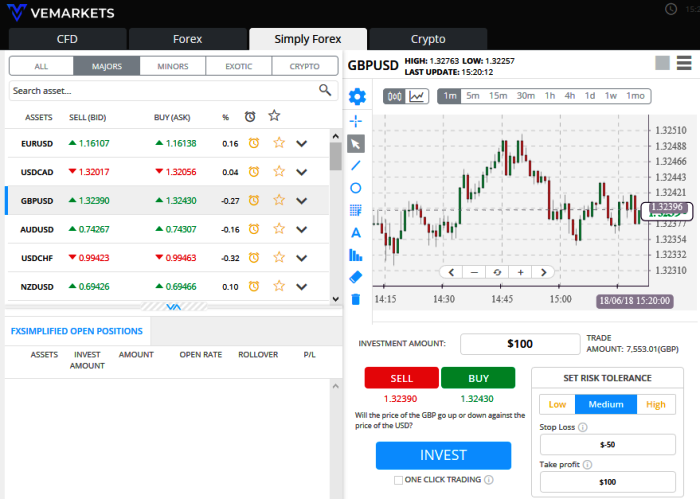Set price alert for AUDUSD

click(x=254, y=229)
